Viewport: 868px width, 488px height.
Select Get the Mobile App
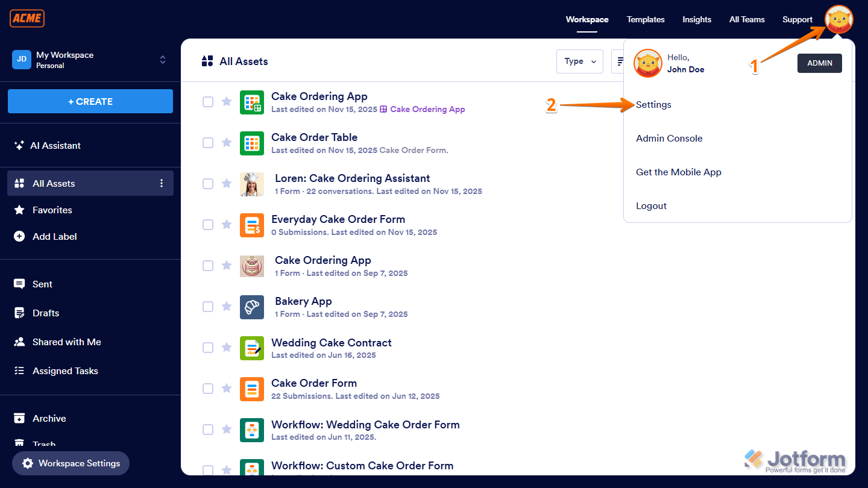pyautogui.click(x=679, y=172)
